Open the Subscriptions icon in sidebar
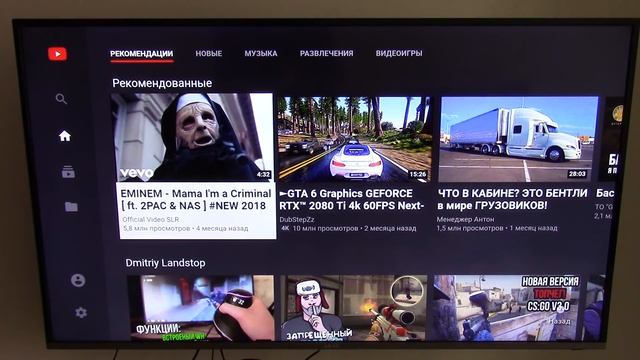The height and width of the screenshot is (360, 640). 68,172
